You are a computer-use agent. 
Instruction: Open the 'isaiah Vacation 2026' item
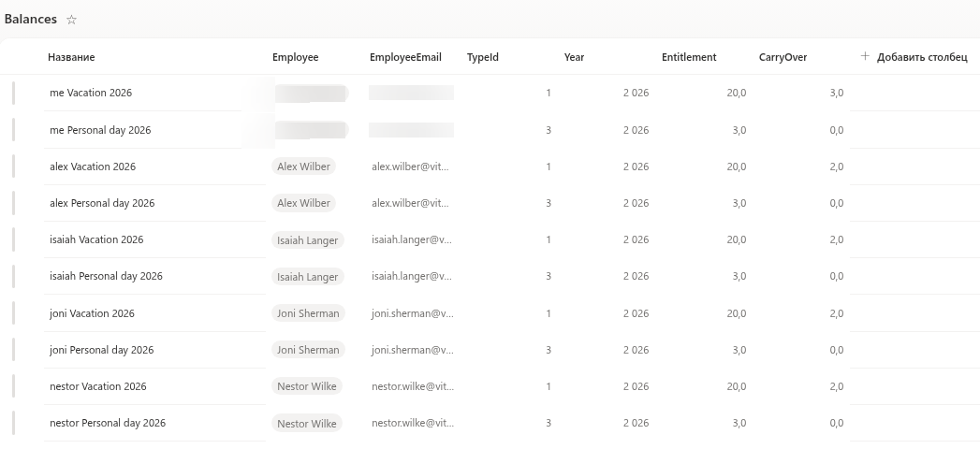click(x=96, y=239)
